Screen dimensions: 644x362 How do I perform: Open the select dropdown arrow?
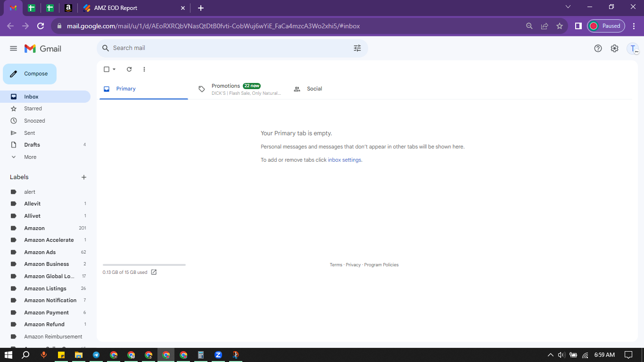(x=114, y=69)
